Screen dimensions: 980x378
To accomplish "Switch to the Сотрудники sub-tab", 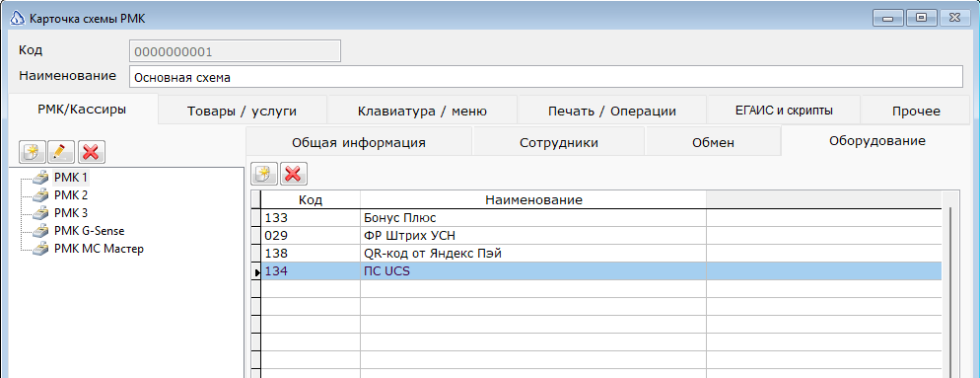I will (559, 142).
